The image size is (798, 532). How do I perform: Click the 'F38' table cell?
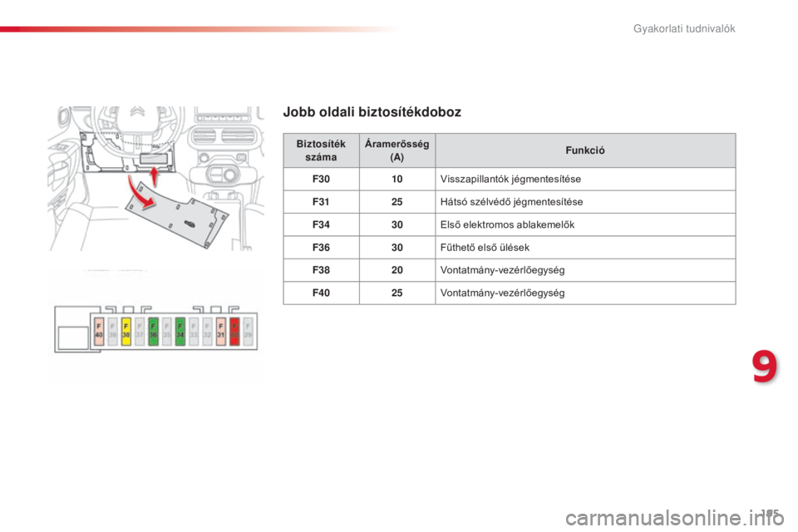pyautogui.click(x=321, y=270)
